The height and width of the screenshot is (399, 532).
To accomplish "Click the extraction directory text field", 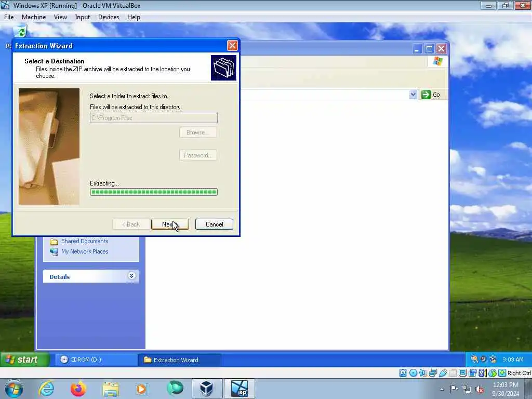I will click(x=154, y=118).
